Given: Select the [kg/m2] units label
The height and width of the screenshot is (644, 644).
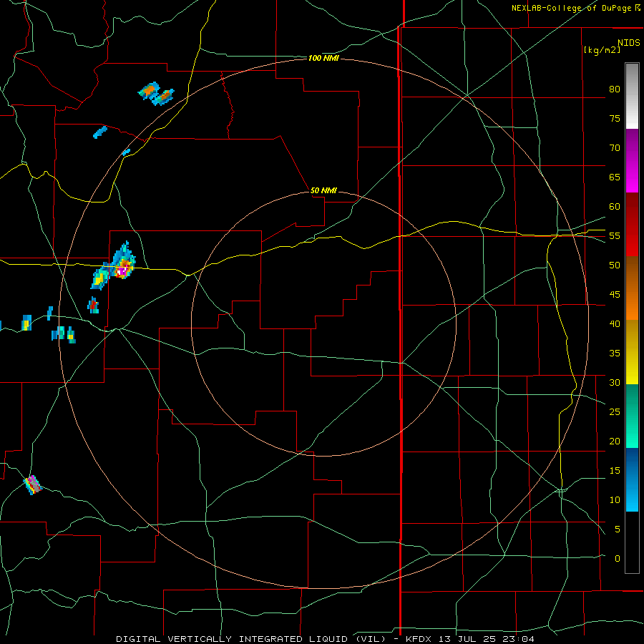Looking at the screenshot, I should point(602,49).
